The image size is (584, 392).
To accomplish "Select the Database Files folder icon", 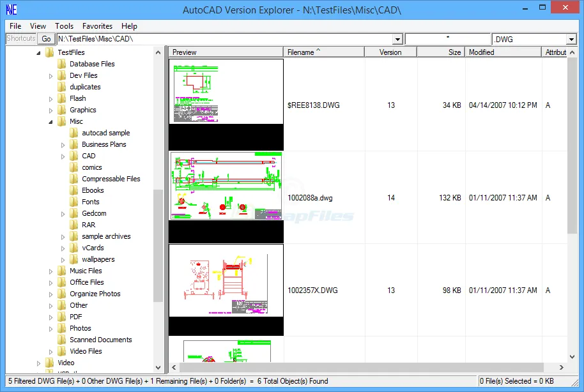I will click(62, 64).
